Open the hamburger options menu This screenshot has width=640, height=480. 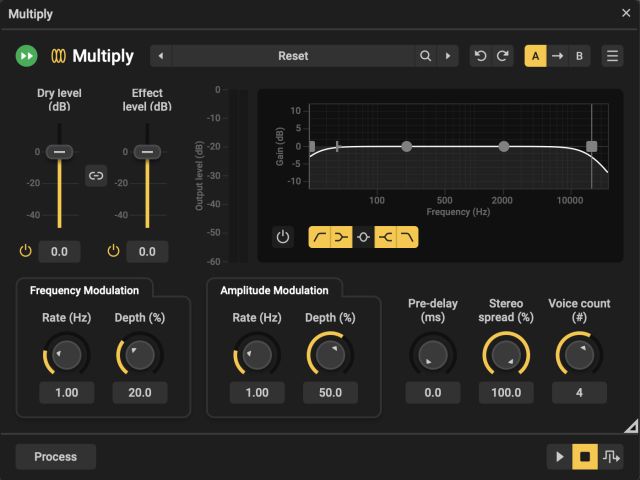coord(612,56)
